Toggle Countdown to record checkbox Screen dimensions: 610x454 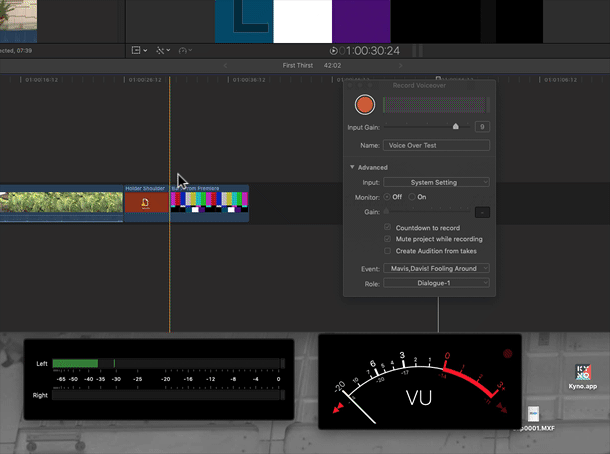pos(388,228)
